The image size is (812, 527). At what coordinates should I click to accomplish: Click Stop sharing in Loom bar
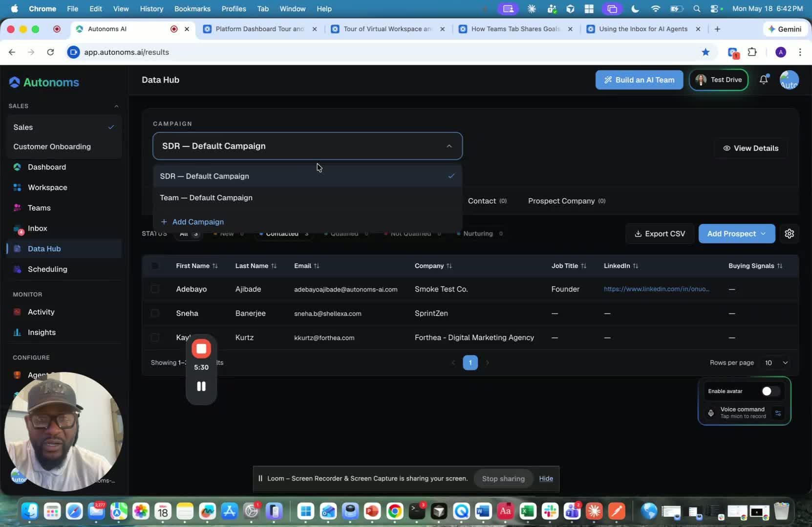[x=503, y=479]
